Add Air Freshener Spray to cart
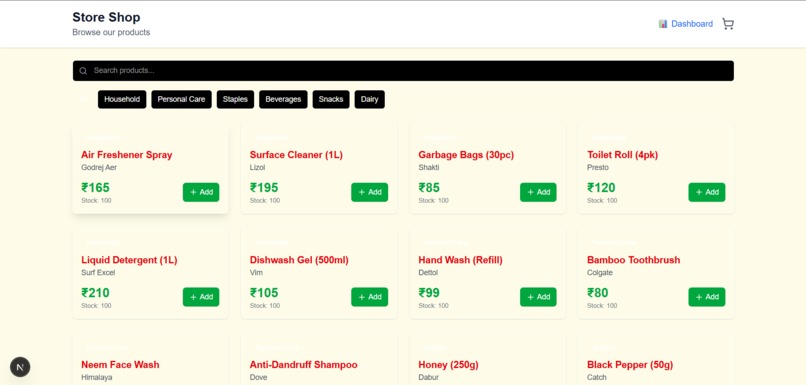 pyautogui.click(x=201, y=192)
